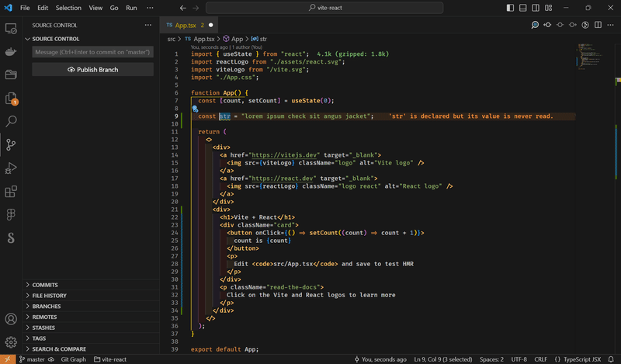The width and height of the screenshot is (621, 364).
Task: Expand the FILE HISTORY section
Action: [x=92, y=296]
